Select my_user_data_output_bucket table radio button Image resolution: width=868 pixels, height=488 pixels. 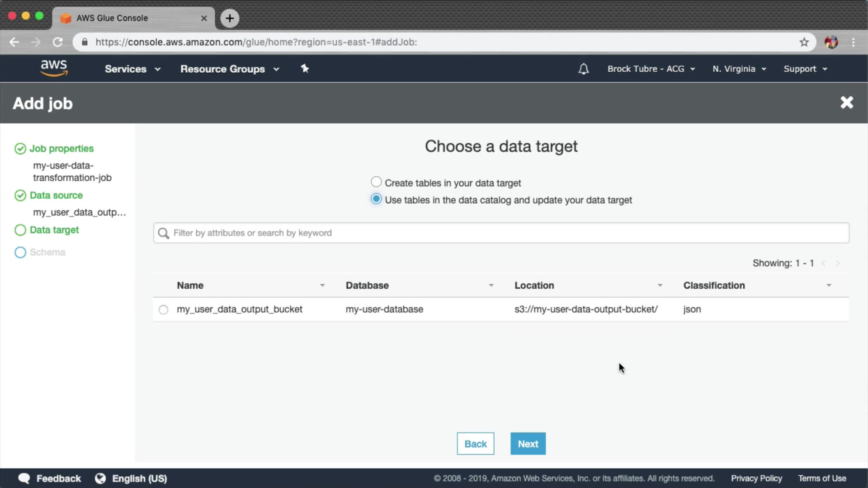164,310
